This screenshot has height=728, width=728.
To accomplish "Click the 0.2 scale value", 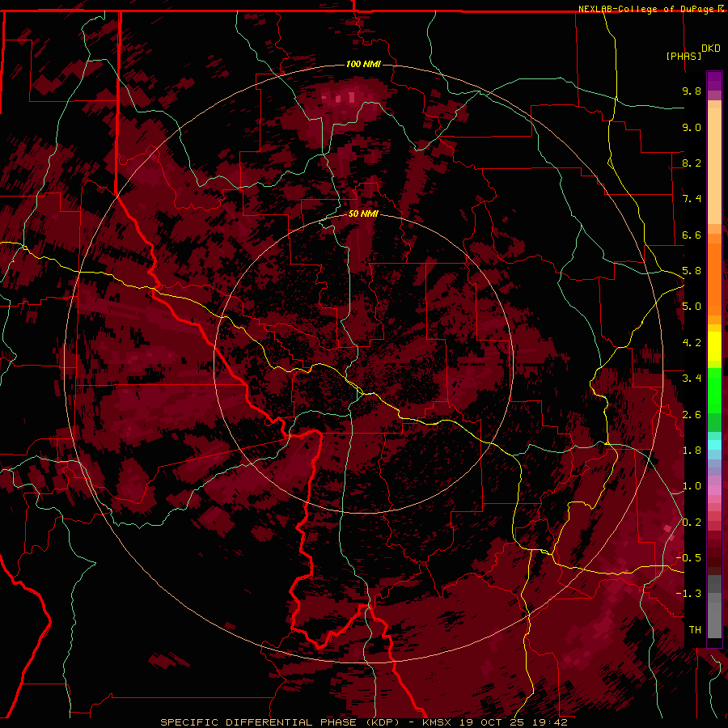I will point(692,523).
